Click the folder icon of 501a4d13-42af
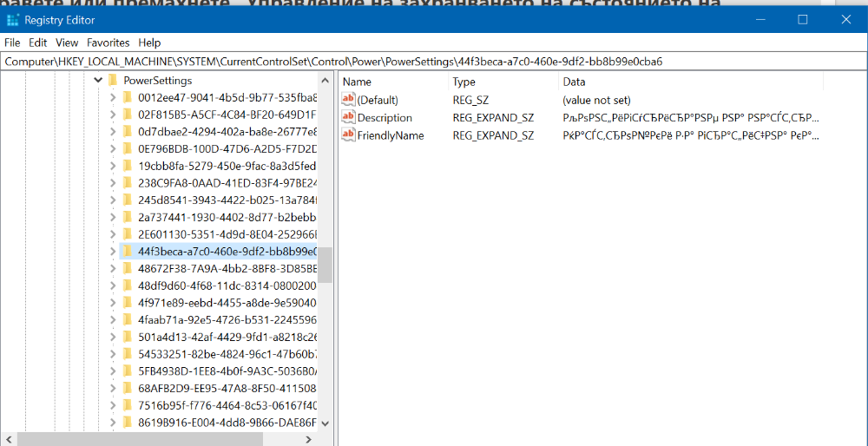 [x=128, y=337]
